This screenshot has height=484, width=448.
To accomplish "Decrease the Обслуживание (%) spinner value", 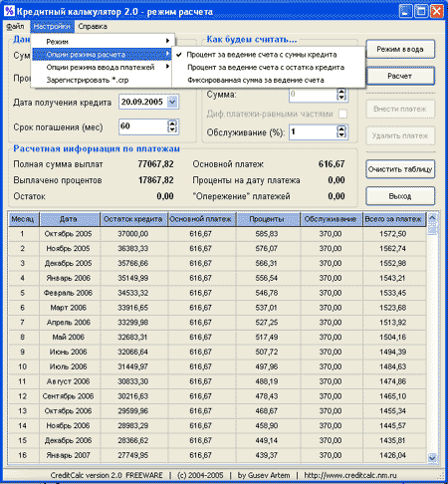I will [x=341, y=134].
